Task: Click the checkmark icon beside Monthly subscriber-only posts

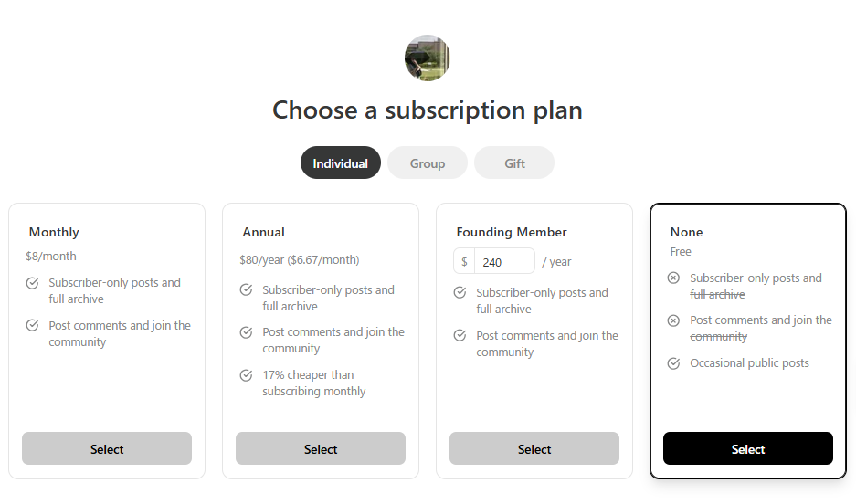Action: coord(32,283)
